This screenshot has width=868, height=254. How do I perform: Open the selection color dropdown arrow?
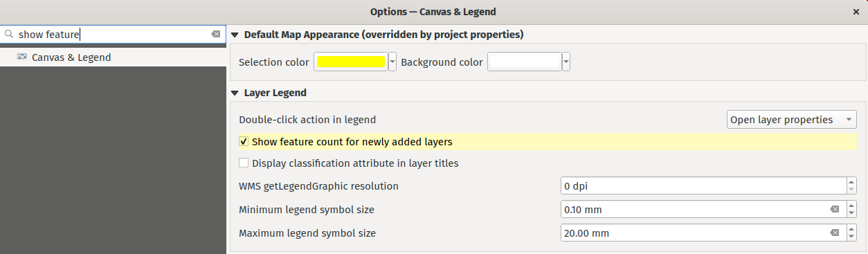pyautogui.click(x=393, y=62)
